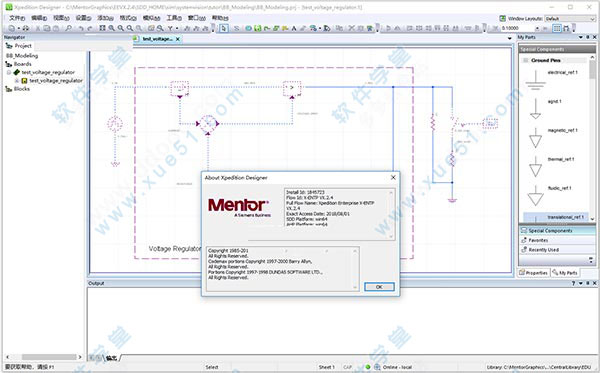Viewport: 600px width, 373px height.
Task: Click the new-document icon's dropdown arrow
Action: (18, 28)
